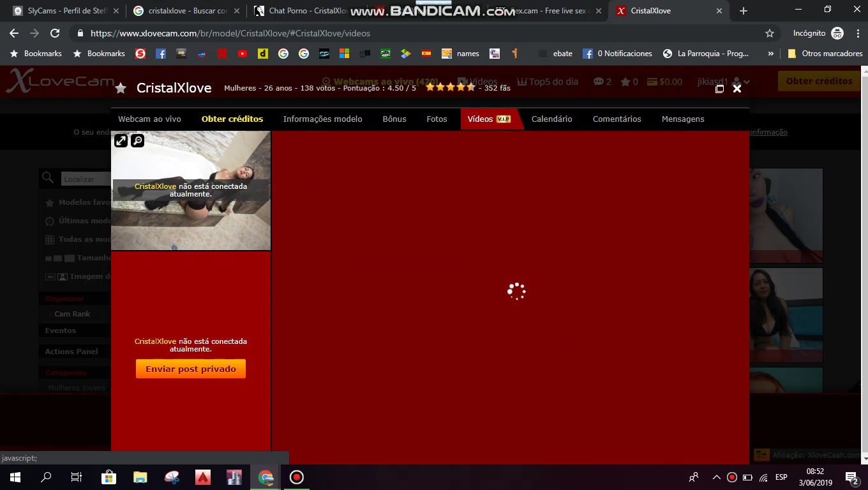Image resolution: width=868 pixels, height=490 pixels.
Task: Click Actions Panel in the sidebar
Action: [x=71, y=352]
